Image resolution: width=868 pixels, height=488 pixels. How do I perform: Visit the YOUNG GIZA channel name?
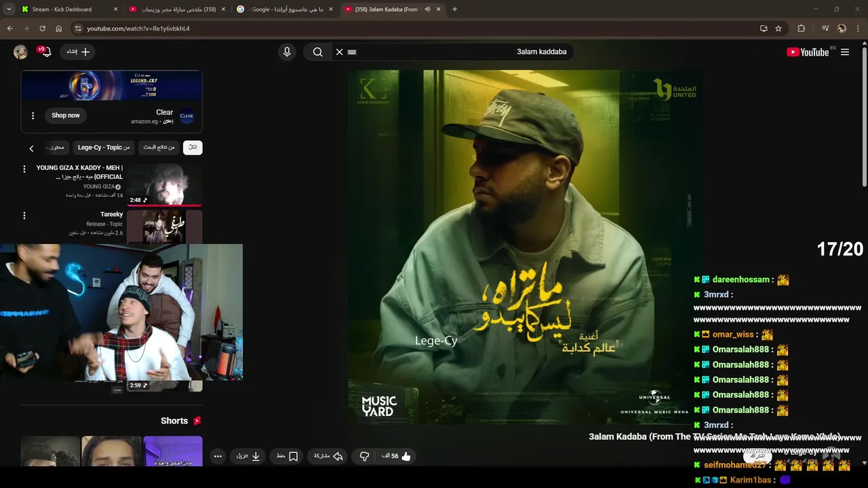(99, 186)
